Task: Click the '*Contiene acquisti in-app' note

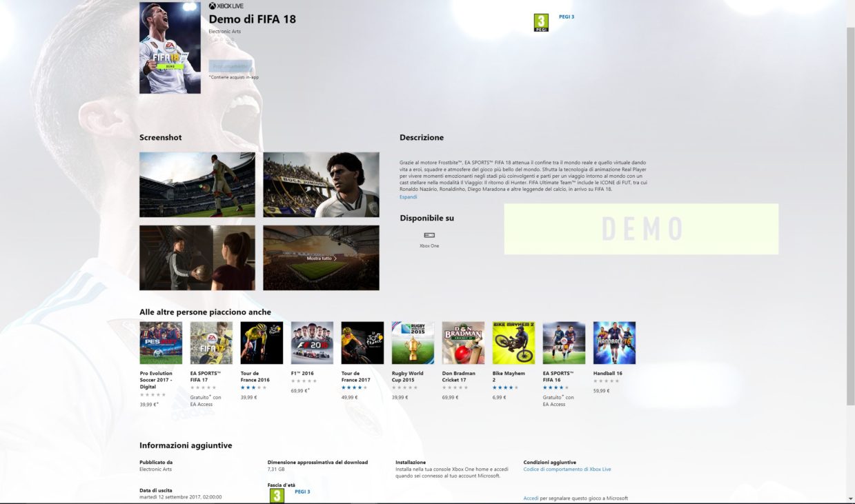Action: coord(234,77)
